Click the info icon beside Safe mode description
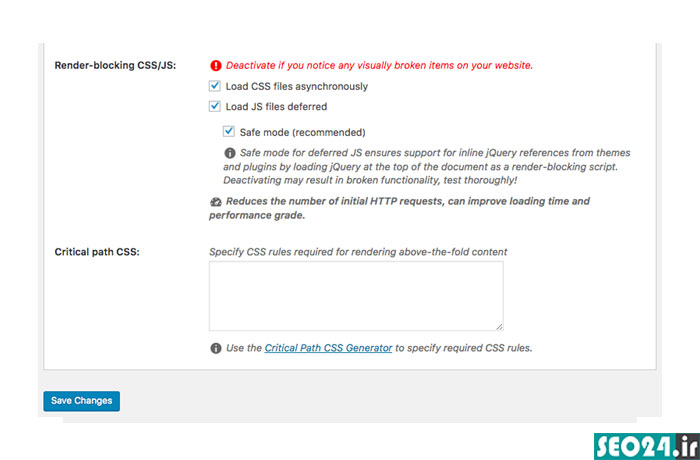Viewport: 700px width, 460px height. pyautogui.click(x=229, y=153)
